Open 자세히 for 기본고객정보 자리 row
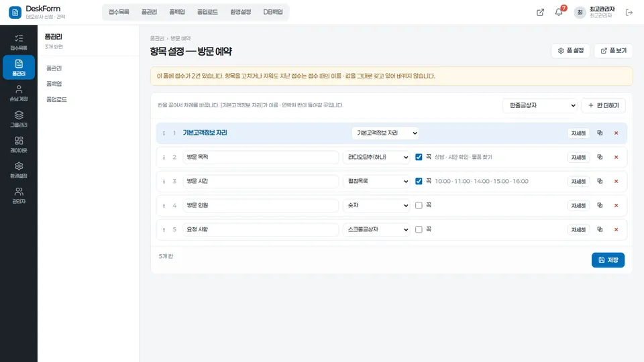Screen dimensions: 644x362 (578, 133)
